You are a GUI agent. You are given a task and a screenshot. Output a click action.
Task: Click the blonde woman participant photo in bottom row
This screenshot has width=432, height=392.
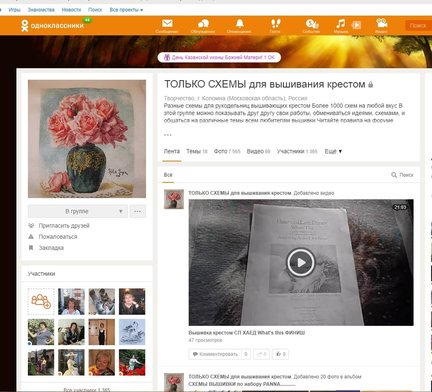click(x=102, y=362)
